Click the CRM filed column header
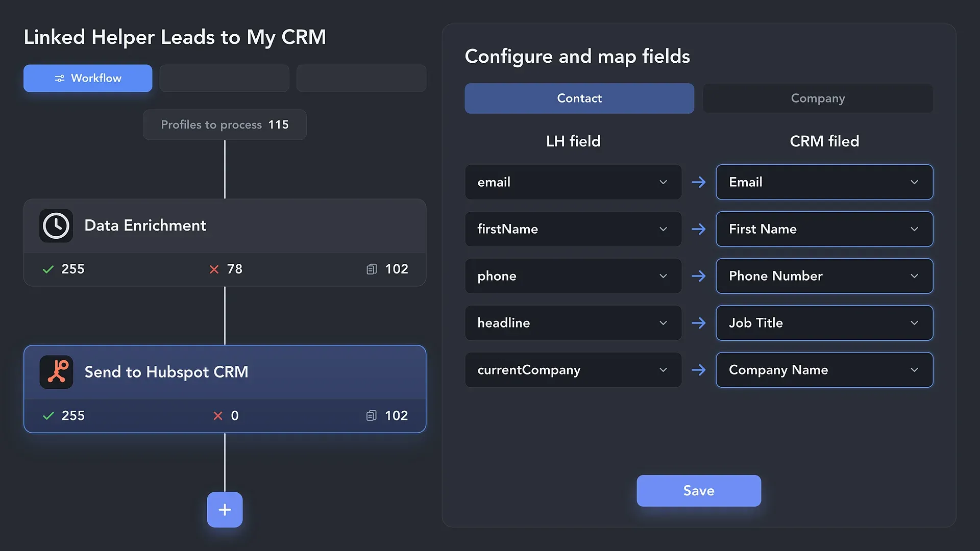 [x=824, y=141]
